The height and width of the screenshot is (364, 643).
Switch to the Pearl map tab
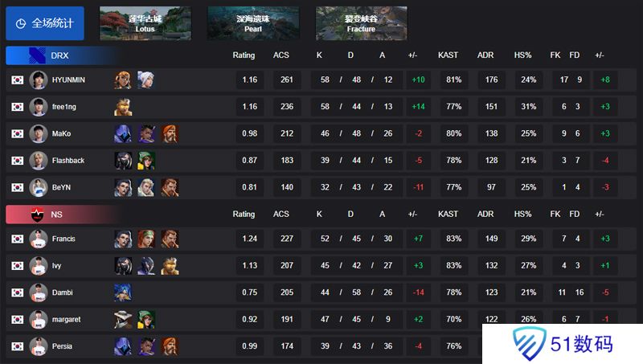point(253,23)
